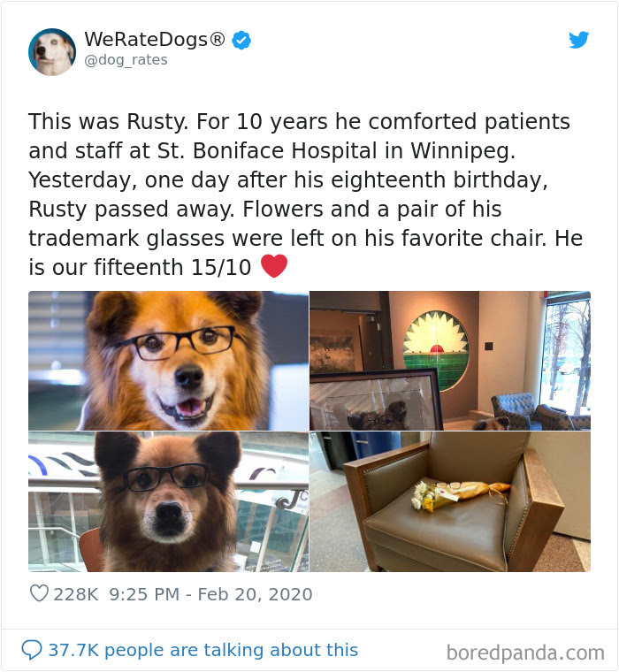Like the tweet with the heart icon
The image size is (619, 672).
(39, 594)
